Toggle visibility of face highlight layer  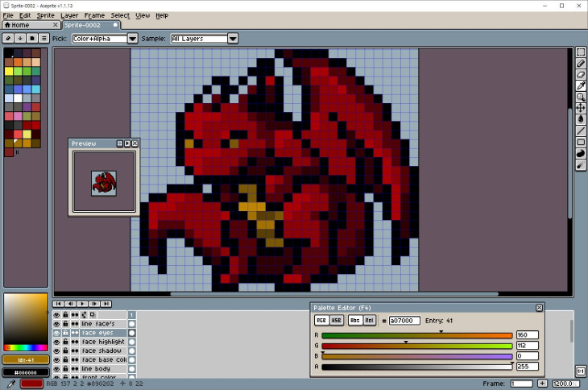click(56, 342)
